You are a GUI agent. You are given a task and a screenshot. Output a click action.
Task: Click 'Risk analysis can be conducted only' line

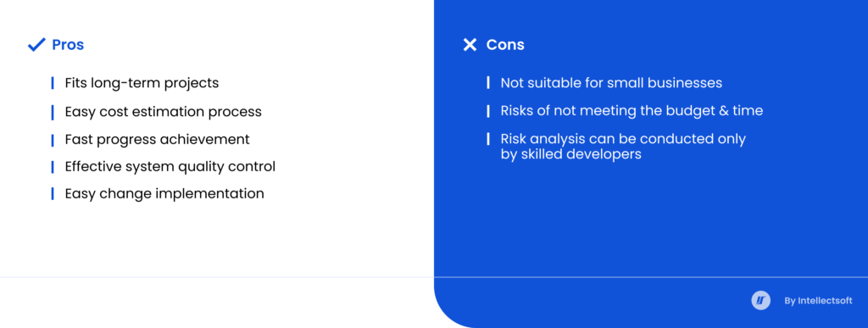tap(623, 139)
